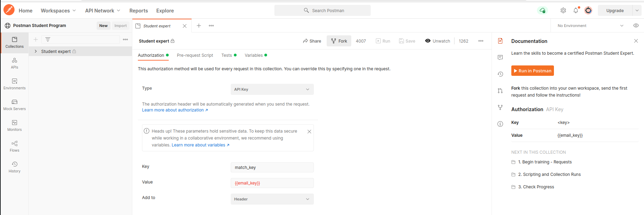Click the New button
The height and width of the screenshot is (215, 644).
tap(104, 26)
